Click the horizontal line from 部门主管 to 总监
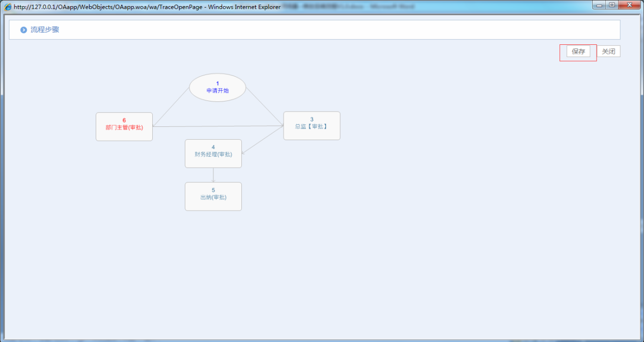Viewport: 644px width, 342px height. 218,126
